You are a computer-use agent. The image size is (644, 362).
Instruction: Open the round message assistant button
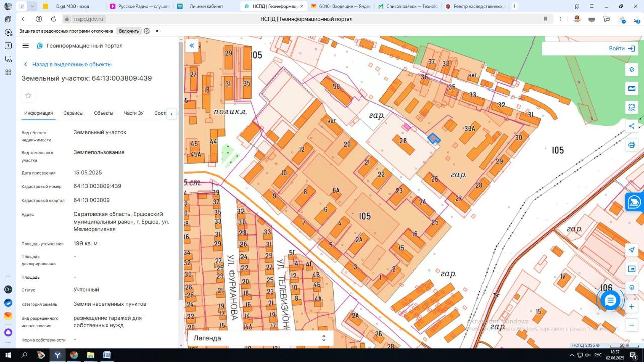click(x=610, y=300)
